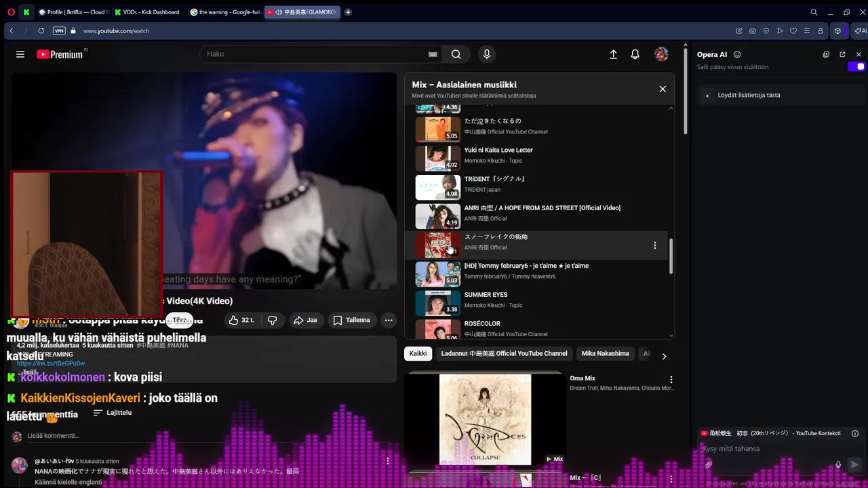
Task: Open Opera account profile icon
Action: [x=821, y=30]
